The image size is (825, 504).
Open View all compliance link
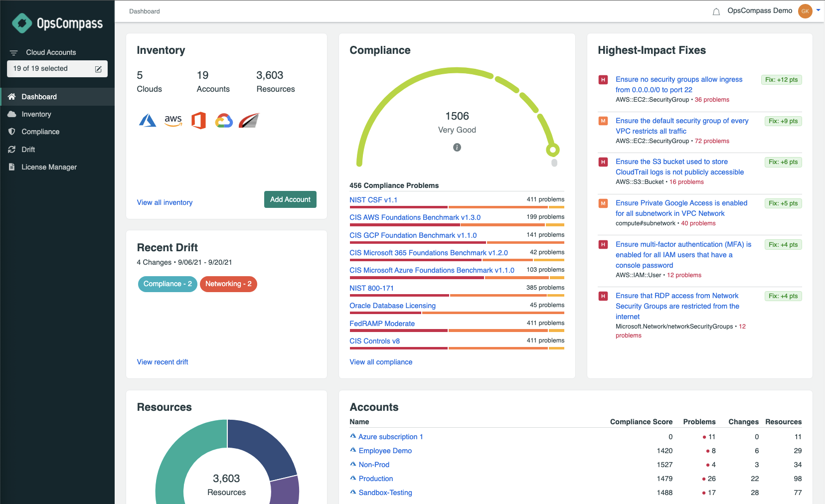coord(381,362)
